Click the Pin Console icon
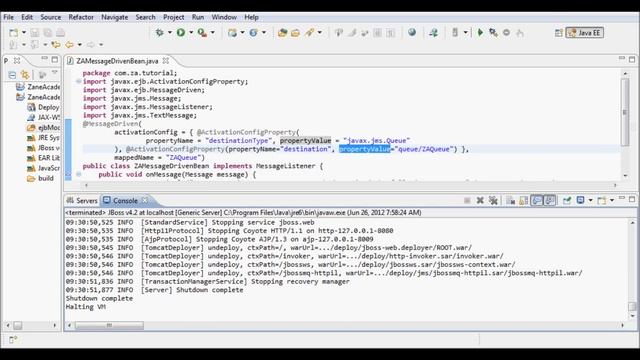This screenshot has width=640, height=360. coord(567,200)
